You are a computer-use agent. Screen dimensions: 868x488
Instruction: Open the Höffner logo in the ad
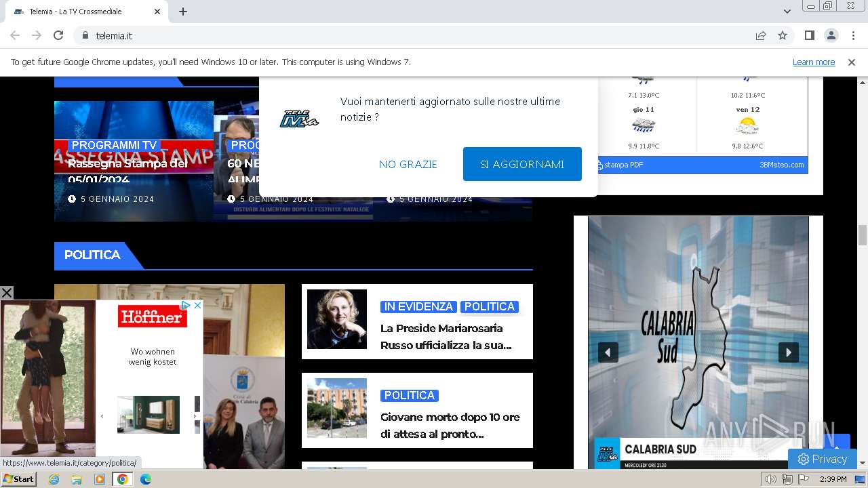[153, 317]
